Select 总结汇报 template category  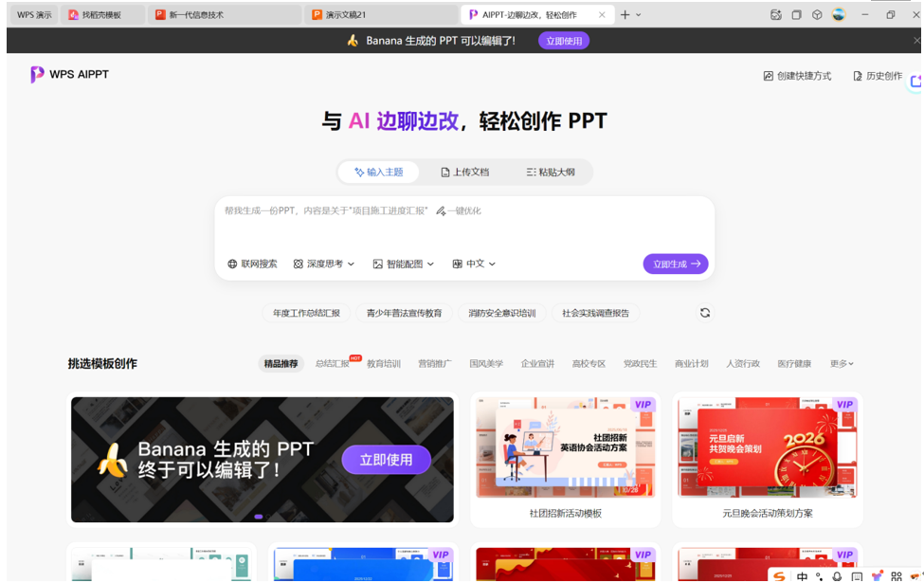coord(333,364)
